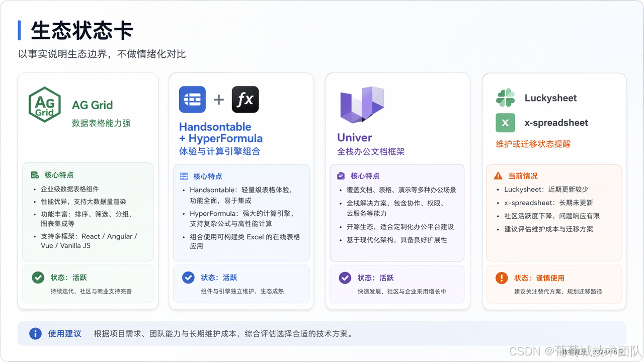The image size is (644, 362).
Task: Click the x-spreadsheet：长期未更新 bullet
Action: pos(548,203)
